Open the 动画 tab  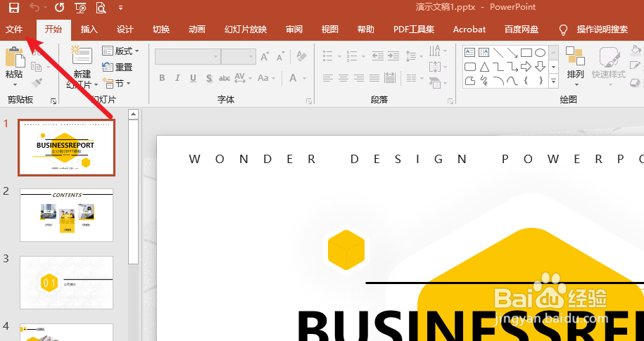click(197, 30)
